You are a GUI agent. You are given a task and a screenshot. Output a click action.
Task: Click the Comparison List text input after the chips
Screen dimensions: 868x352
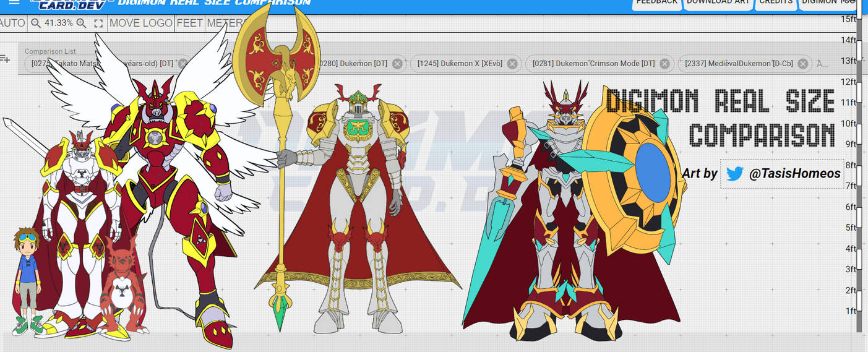tap(822, 64)
